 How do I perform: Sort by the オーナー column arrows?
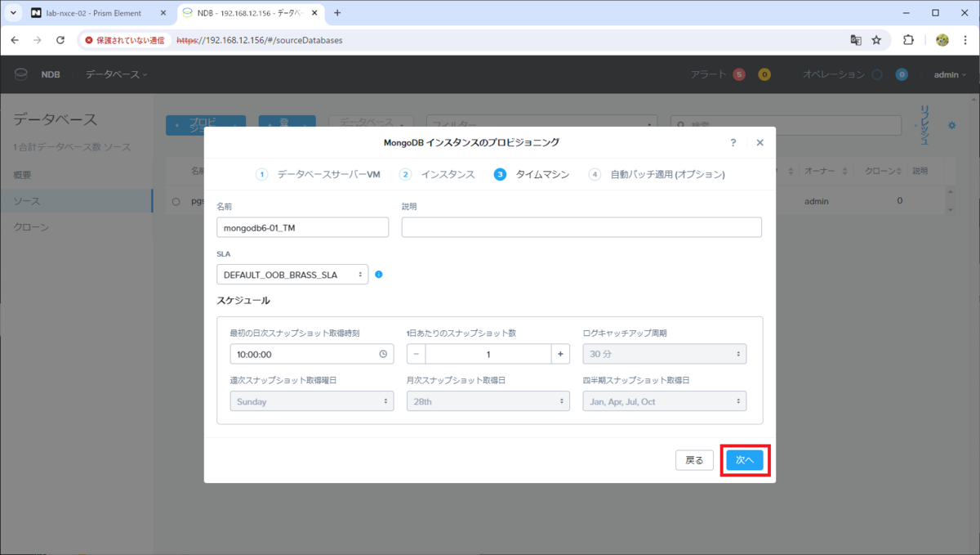[x=844, y=171]
